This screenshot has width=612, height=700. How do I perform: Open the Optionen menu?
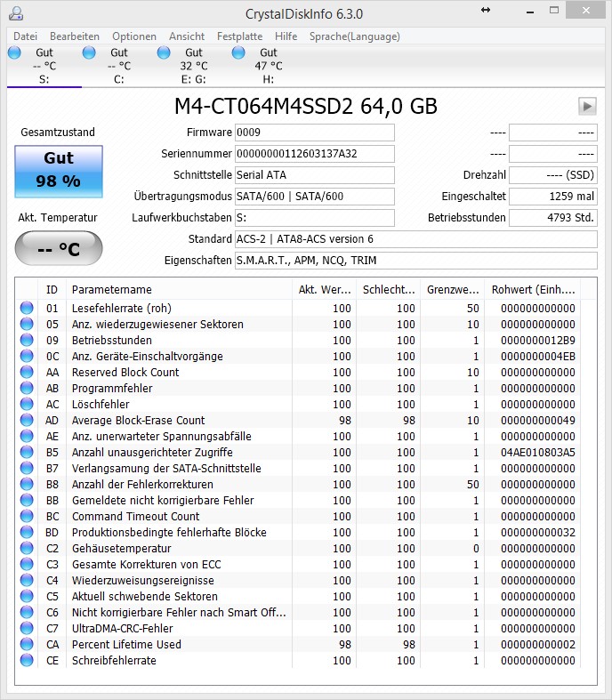(x=134, y=36)
